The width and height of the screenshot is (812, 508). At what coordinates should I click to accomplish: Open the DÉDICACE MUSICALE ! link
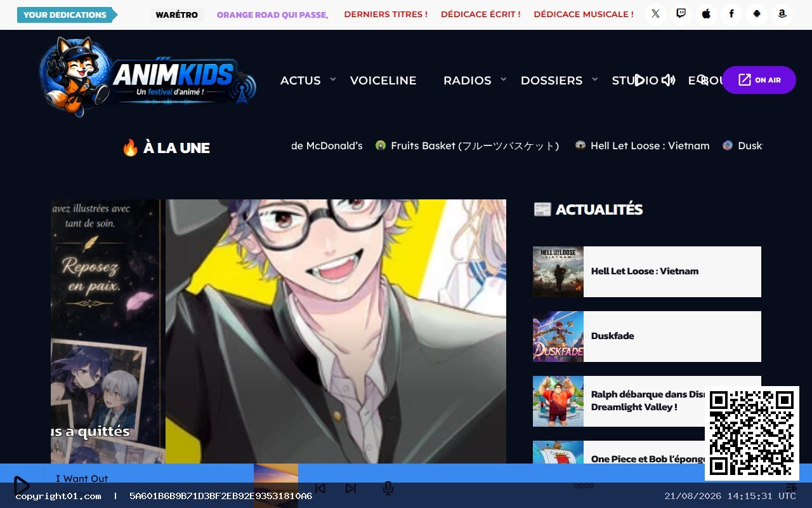tap(584, 14)
